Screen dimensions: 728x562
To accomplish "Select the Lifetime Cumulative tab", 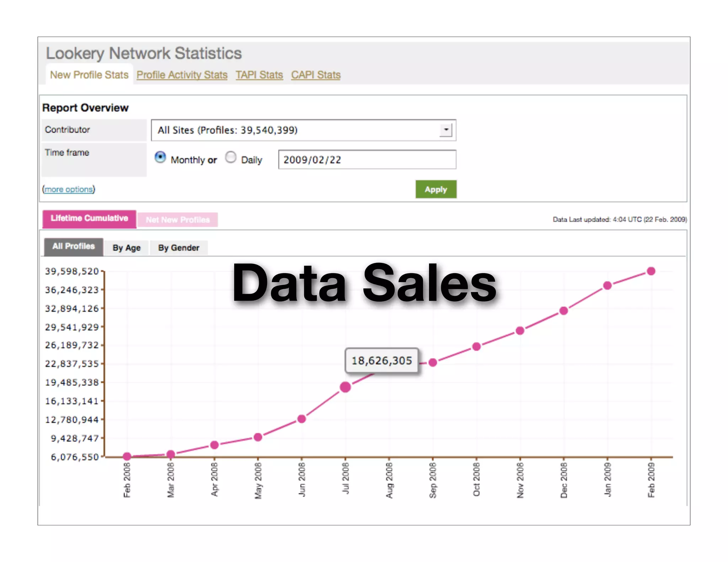I will 89,218.
